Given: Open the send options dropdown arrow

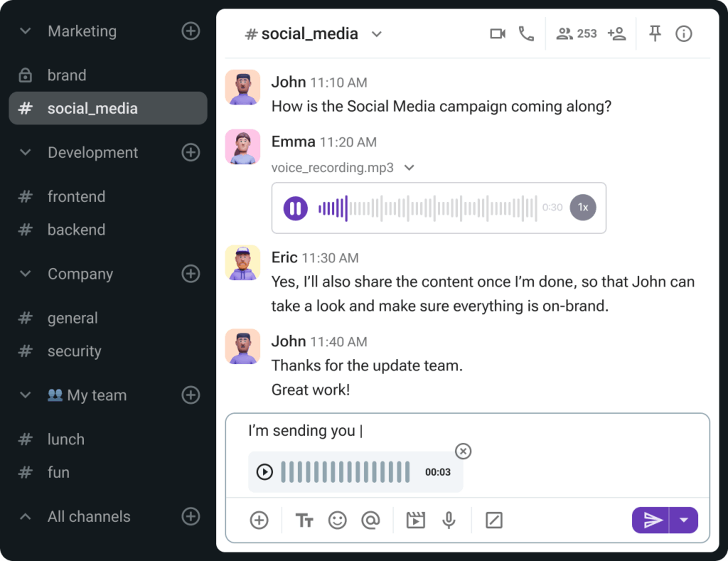Looking at the screenshot, I should click(683, 520).
